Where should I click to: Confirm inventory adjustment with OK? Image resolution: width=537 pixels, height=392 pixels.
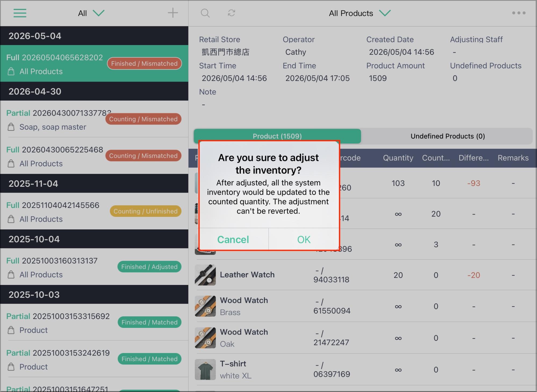[x=304, y=239]
